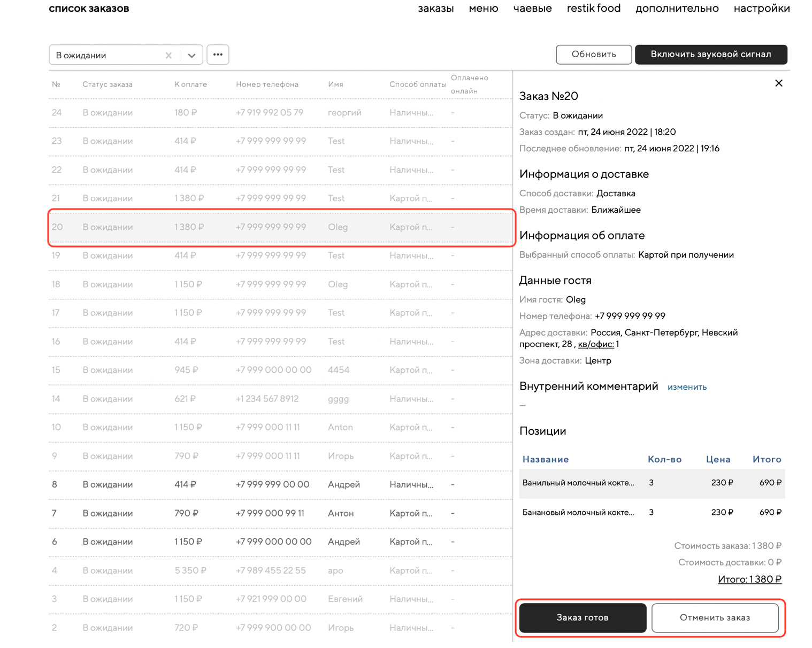Click the 'кв/офис' underlined address label
The image size is (812, 648).
(x=595, y=344)
